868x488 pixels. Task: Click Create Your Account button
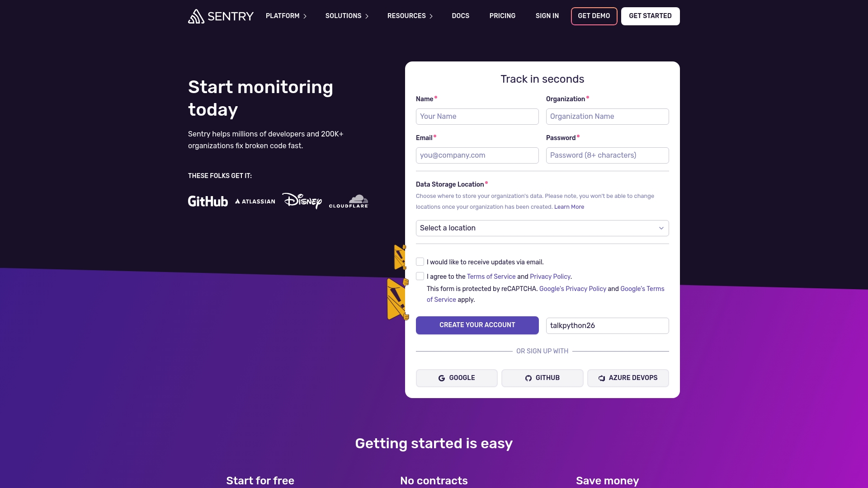click(477, 325)
